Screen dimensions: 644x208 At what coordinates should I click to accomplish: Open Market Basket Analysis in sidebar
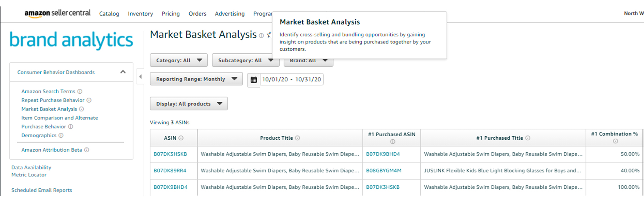[x=49, y=109]
